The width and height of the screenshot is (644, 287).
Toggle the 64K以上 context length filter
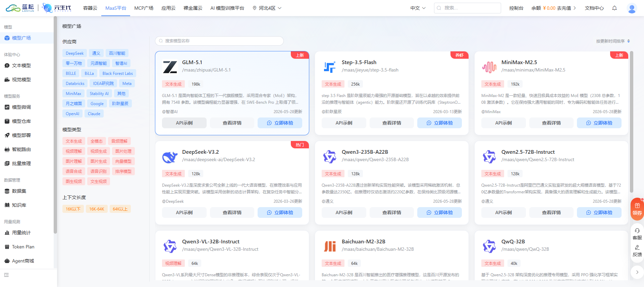click(x=120, y=209)
